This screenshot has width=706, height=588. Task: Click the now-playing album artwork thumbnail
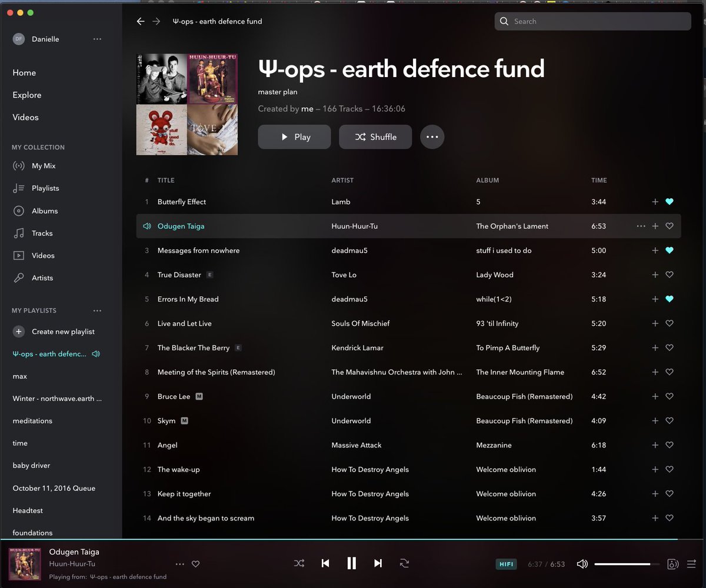tap(25, 564)
